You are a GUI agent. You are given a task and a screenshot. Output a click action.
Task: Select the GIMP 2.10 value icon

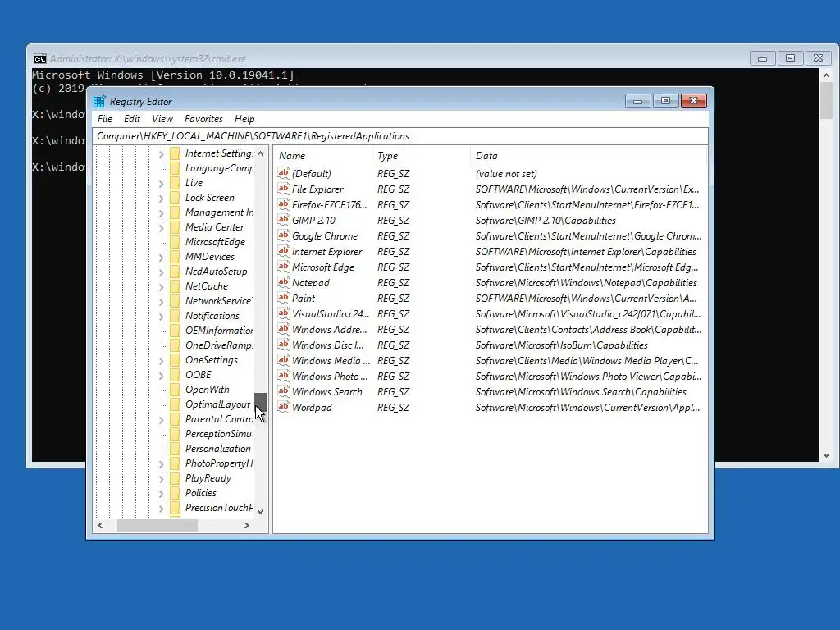point(283,220)
